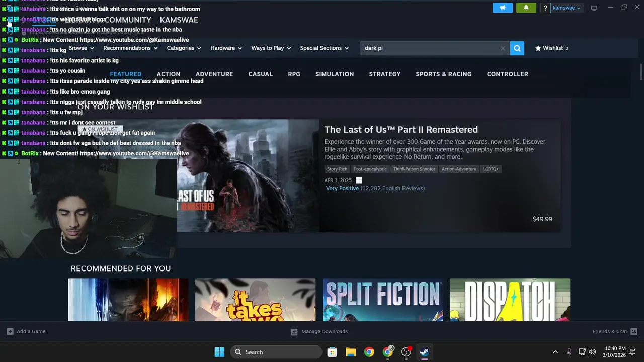Open The Last of Us Part II Remastered title
The image size is (644, 362).
tap(401, 129)
